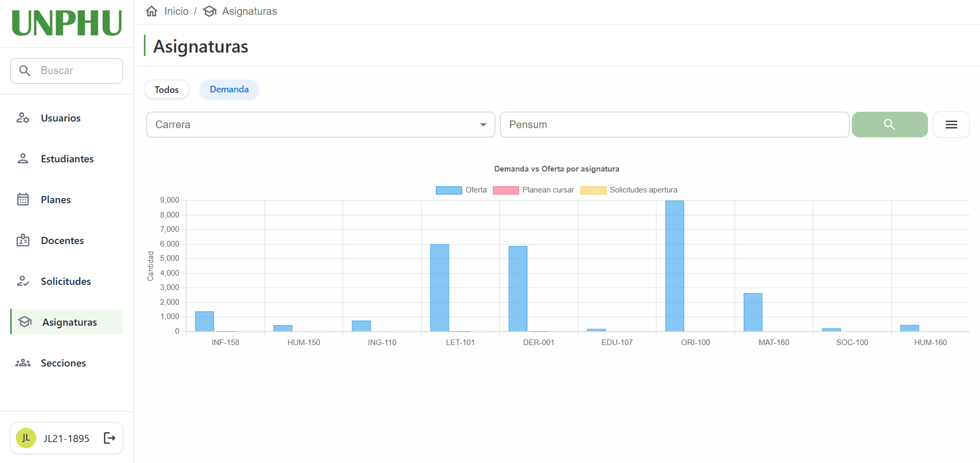980x463 pixels.
Task: Toggle the Planean cursar legend series
Action: [533, 190]
